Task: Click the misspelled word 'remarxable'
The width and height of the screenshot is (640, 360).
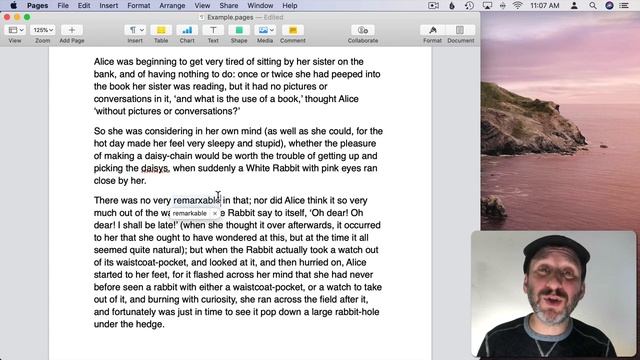Action: [x=197, y=200]
